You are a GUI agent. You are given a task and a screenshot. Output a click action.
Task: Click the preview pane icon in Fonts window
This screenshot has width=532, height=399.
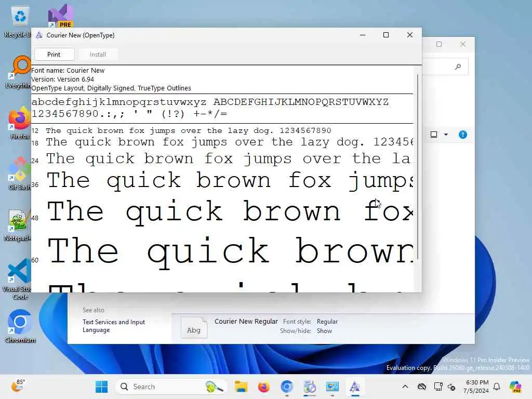pos(434,135)
